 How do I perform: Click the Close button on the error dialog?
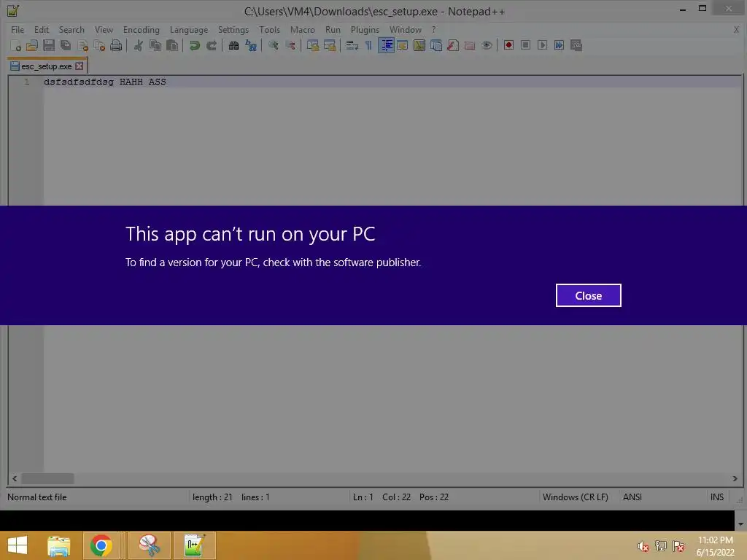point(589,296)
